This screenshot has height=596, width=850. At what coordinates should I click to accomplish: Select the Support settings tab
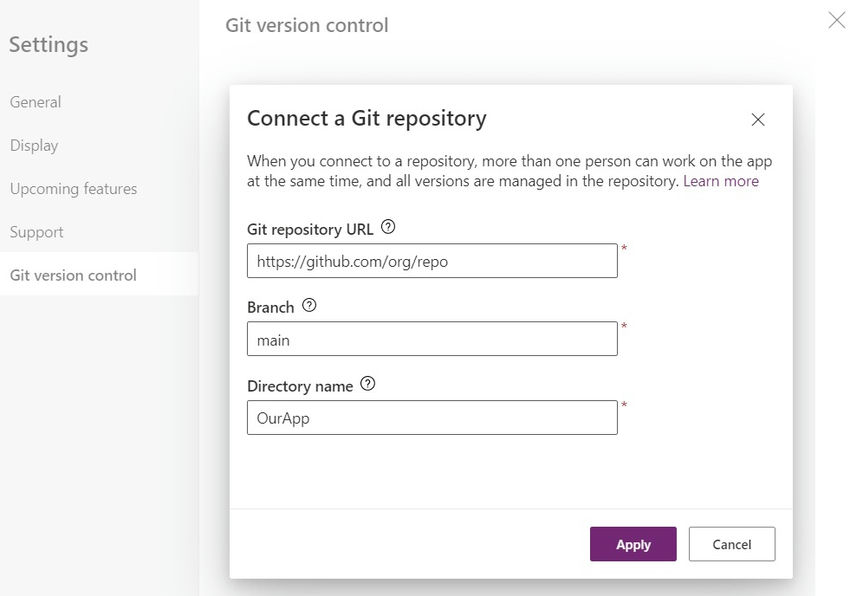[37, 232]
